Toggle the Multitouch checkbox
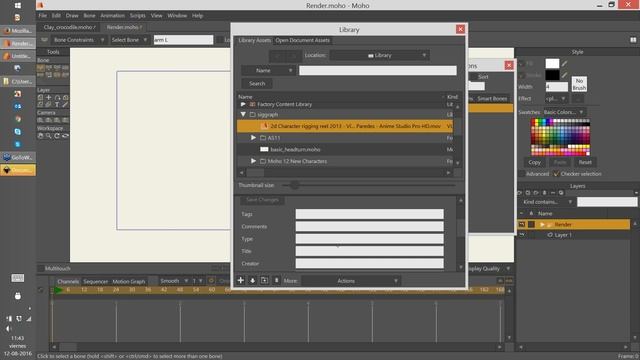 41,269
